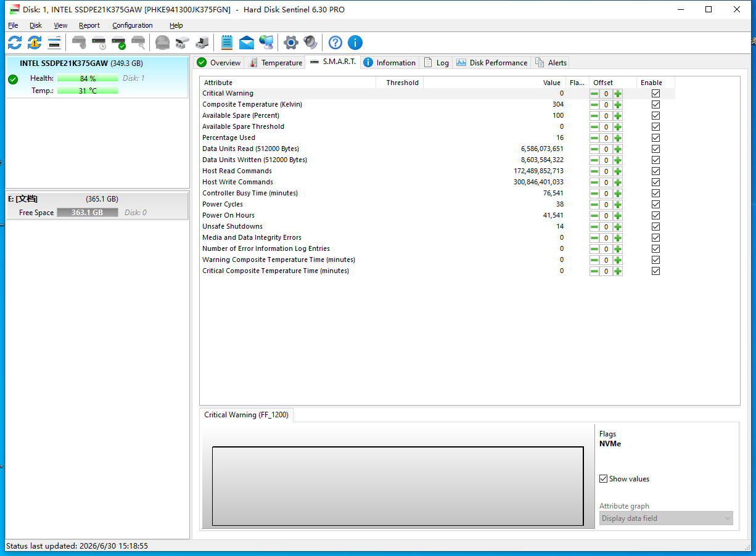
Task: Click green plus on Host Read Commands offset
Action: pos(618,171)
